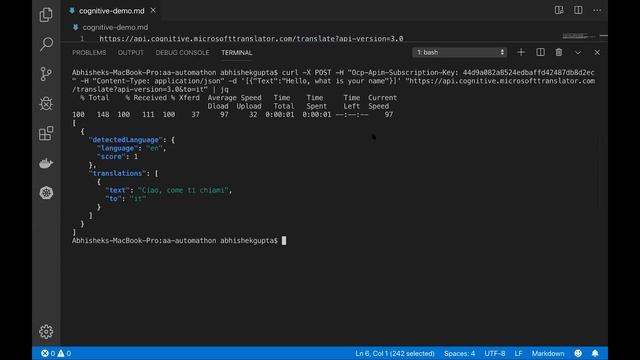Open preview to the side
Screen dimensions: 640x360
[559, 10]
